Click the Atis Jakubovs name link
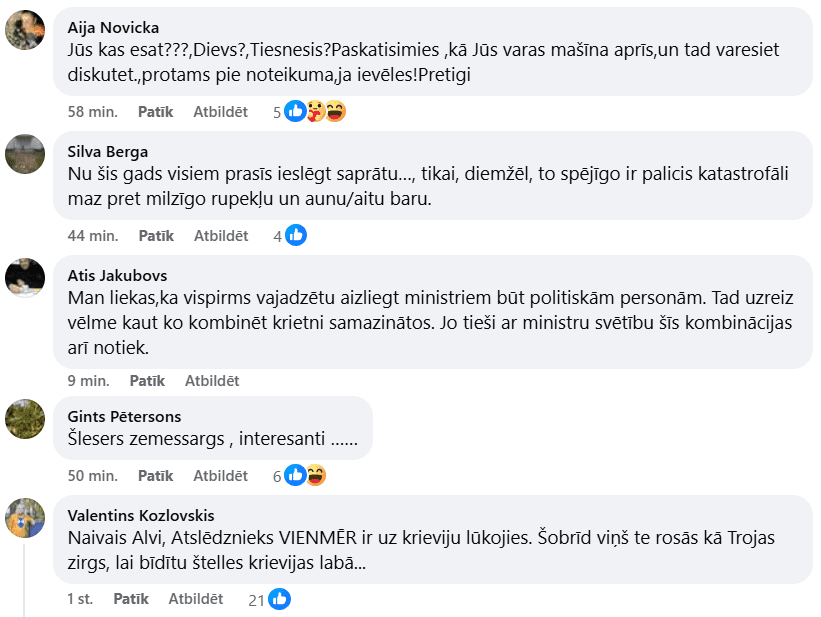Screen dimensions: 821x617 tap(117, 276)
